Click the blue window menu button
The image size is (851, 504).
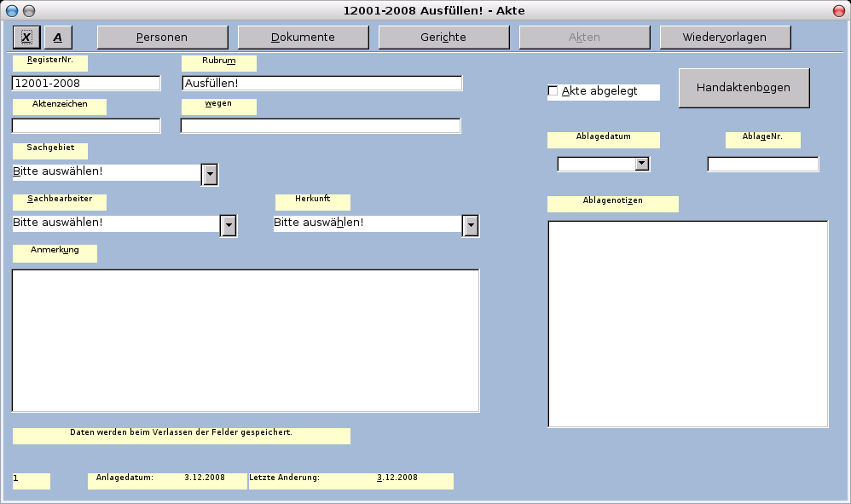coord(12,11)
